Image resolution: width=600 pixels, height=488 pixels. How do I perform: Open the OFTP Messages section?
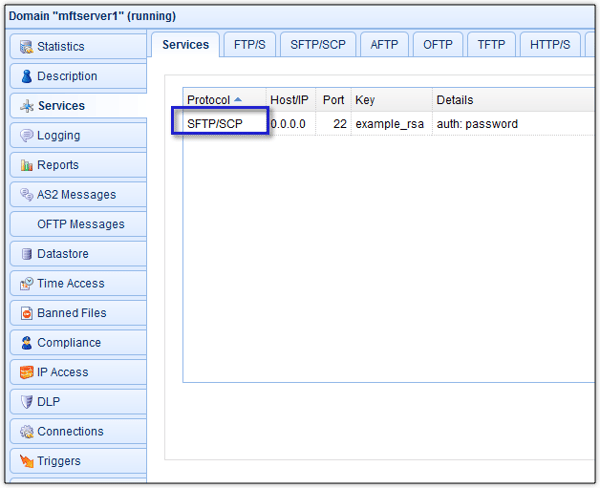coord(80,224)
